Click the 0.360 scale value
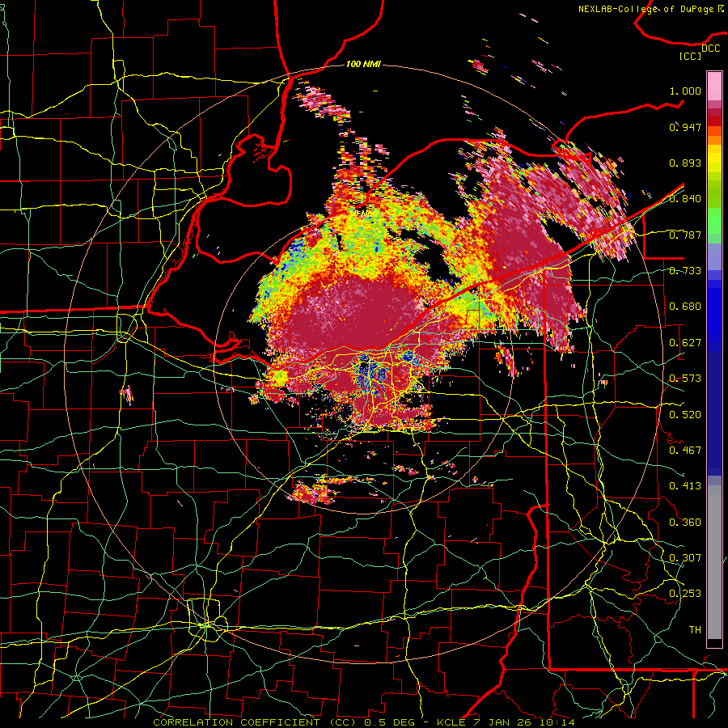 [685, 522]
